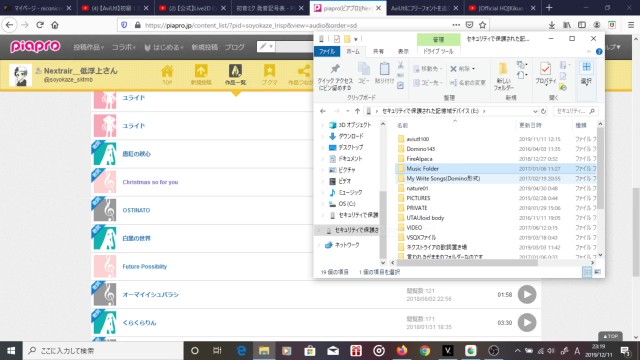Image resolution: width=640 pixels, height=360 pixels.
Task: Open the ブログ menu item
Action: 235,47
